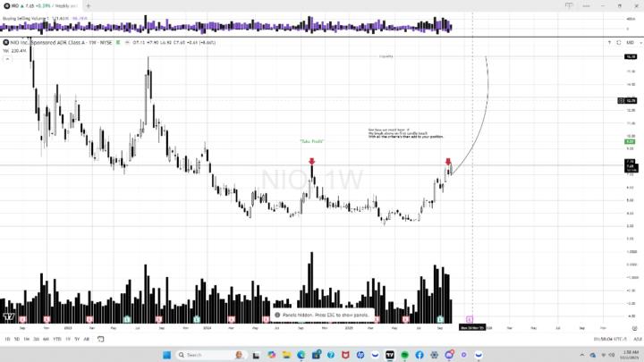Open Windows Start menu

[x=166, y=355]
